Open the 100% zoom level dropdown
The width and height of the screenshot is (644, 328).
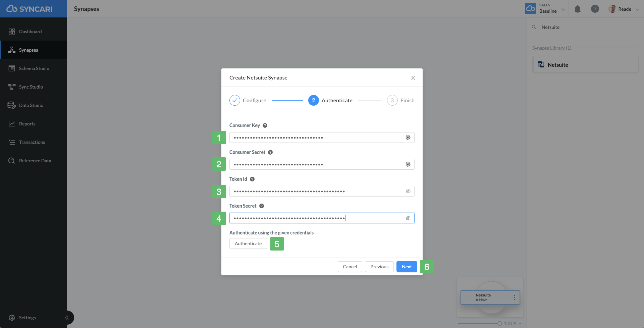click(513, 323)
